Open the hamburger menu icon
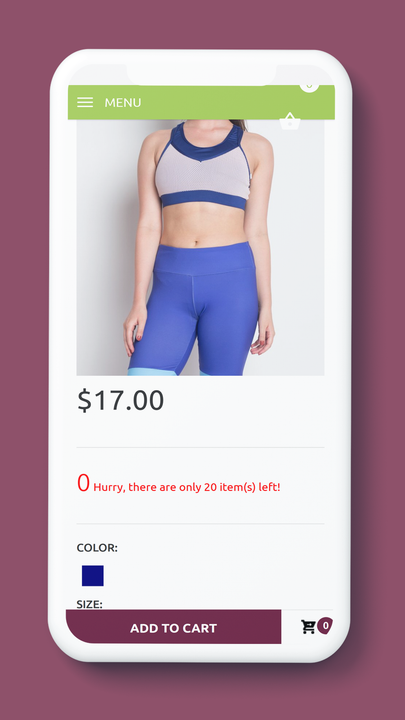Image resolution: width=405 pixels, height=720 pixels. [85, 102]
